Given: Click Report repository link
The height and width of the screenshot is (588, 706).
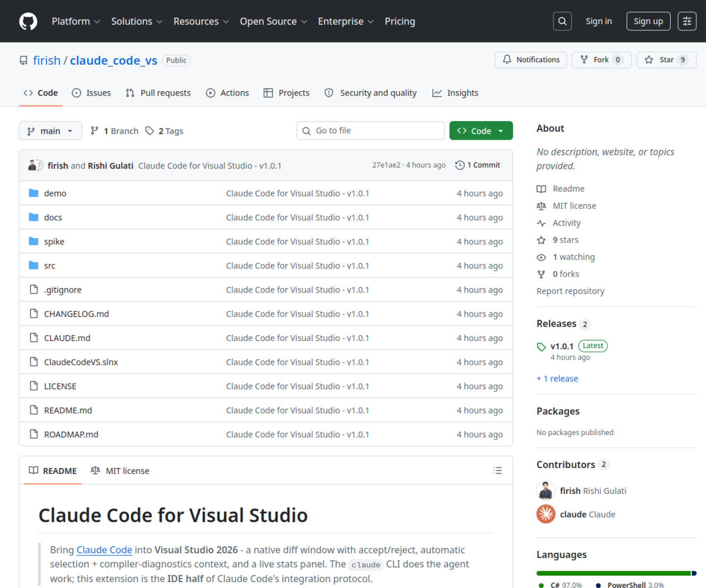Looking at the screenshot, I should (x=570, y=291).
